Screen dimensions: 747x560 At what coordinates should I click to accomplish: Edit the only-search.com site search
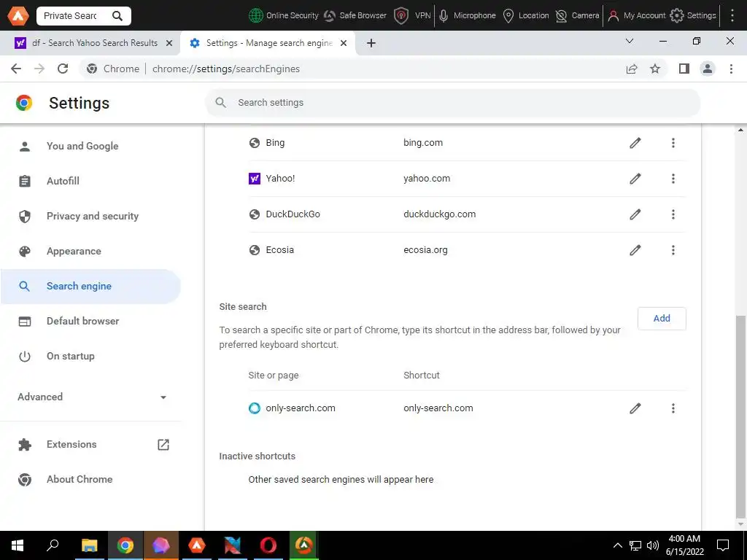(635, 408)
